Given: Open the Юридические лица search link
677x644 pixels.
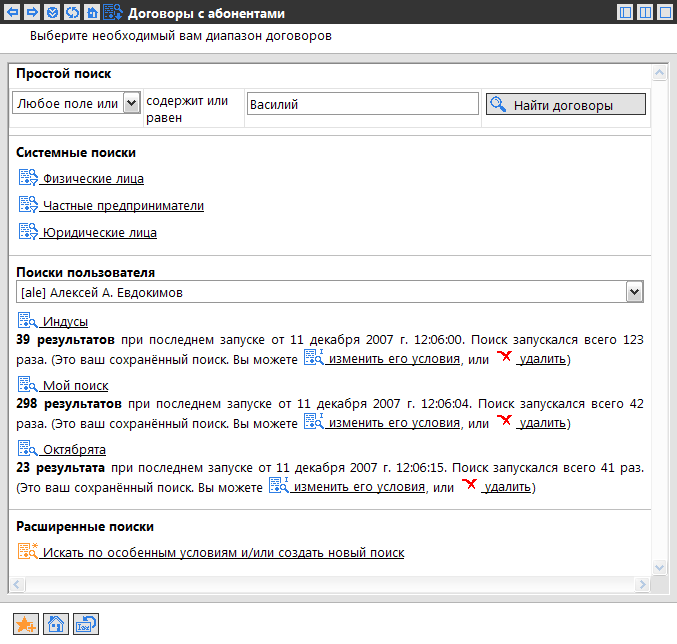Looking at the screenshot, I should click(99, 233).
